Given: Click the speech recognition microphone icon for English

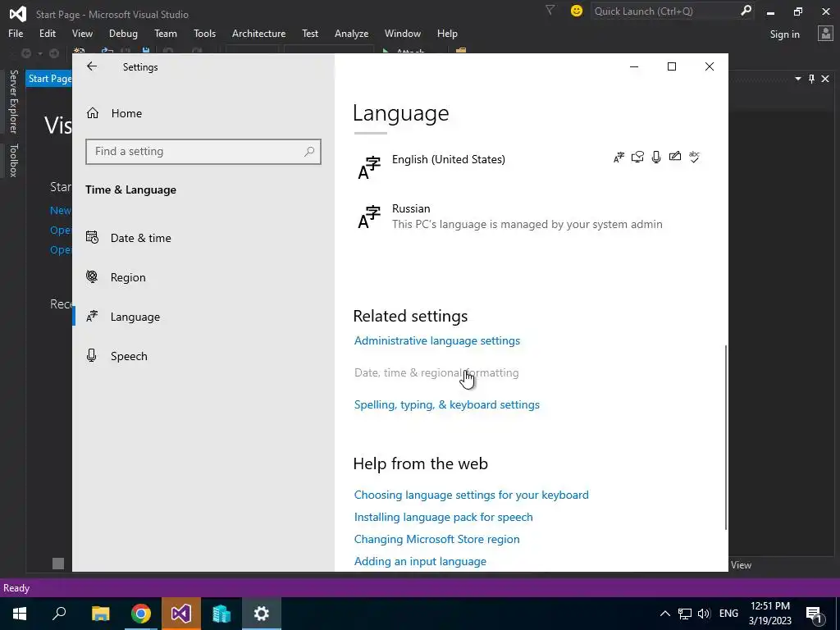Looking at the screenshot, I should (x=656, y=157).
